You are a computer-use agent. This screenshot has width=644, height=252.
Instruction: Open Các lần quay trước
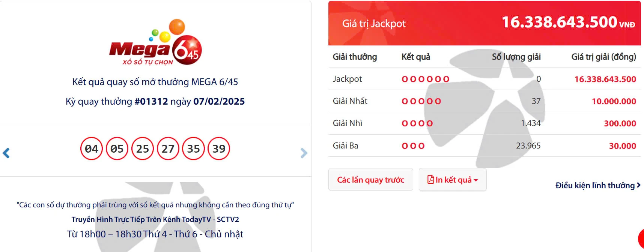(x=371, y=180)
